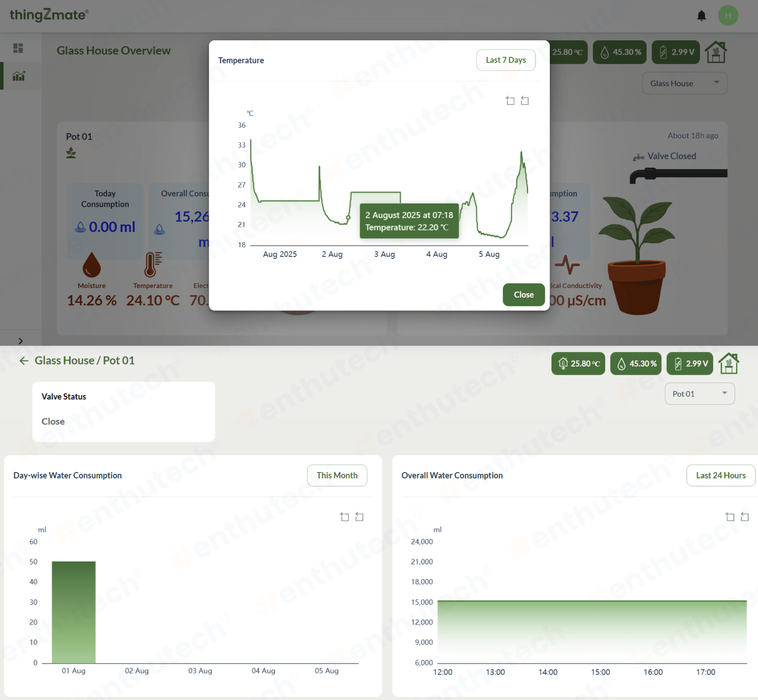Click the Overall Water Consumption title
Viewport: 758px width, 700px height.
(452, 475)
